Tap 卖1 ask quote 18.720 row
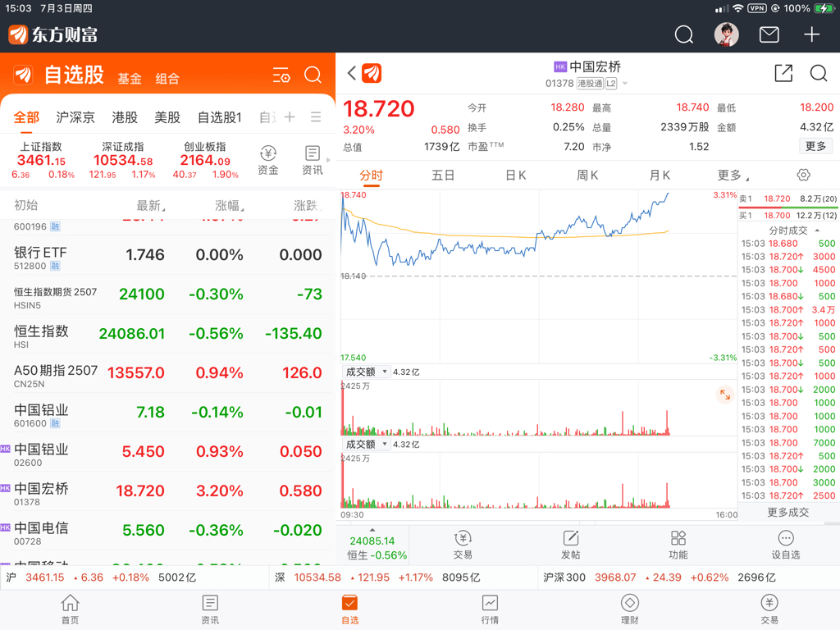Image resolution: width=840 pixels, height=630 pixels. tap(788, 199)
